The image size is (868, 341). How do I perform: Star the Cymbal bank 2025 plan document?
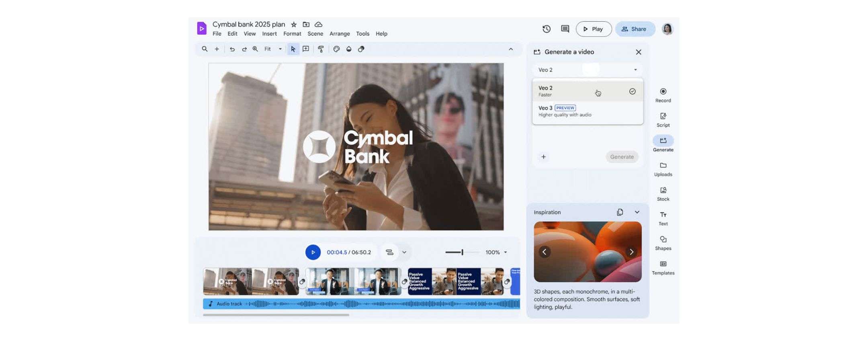coord(294,25)
